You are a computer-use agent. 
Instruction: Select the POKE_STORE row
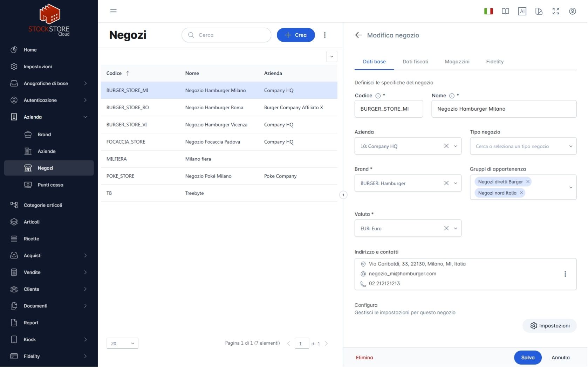219,176
